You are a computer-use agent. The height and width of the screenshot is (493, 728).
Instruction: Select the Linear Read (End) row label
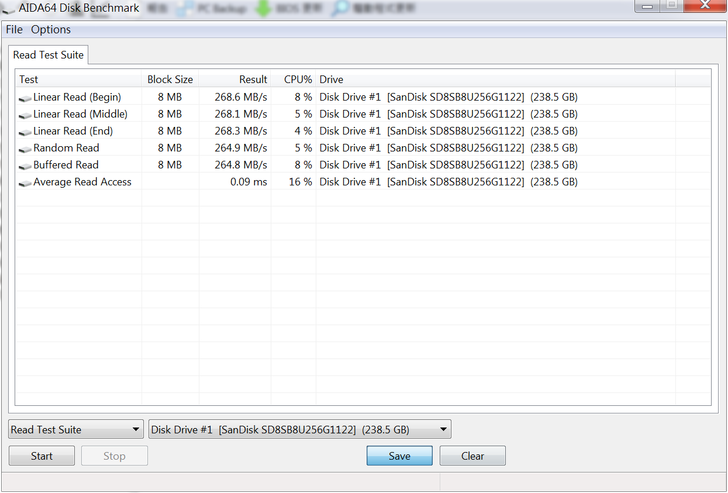pyautogui.click(x=73, y=131)
